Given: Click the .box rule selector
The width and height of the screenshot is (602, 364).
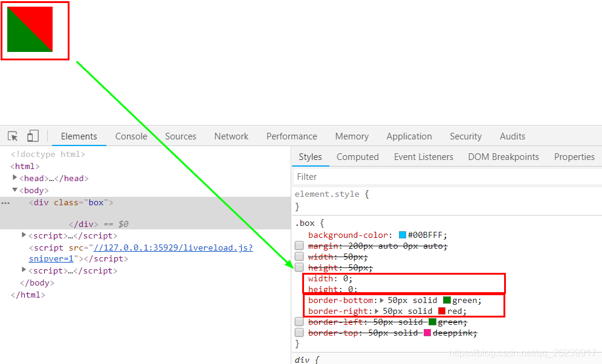Looking at the screenshot, I should [x=305, y=223].
